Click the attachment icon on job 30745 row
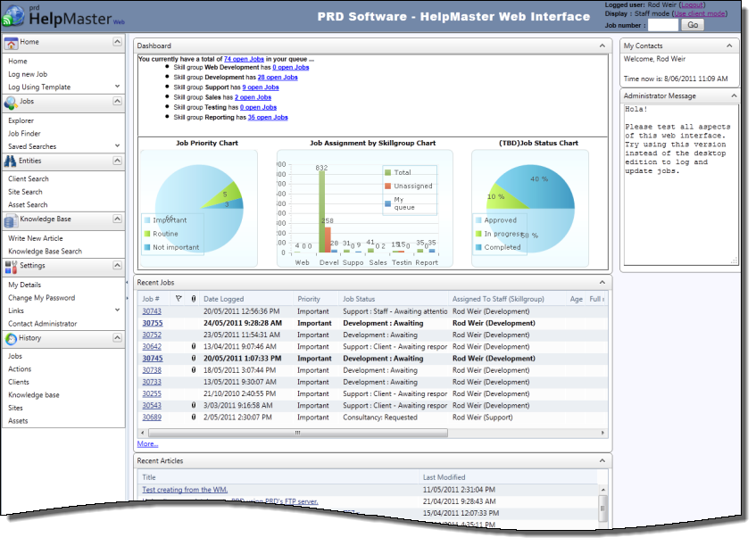This screenshot has width=756, height=546. 194,359
